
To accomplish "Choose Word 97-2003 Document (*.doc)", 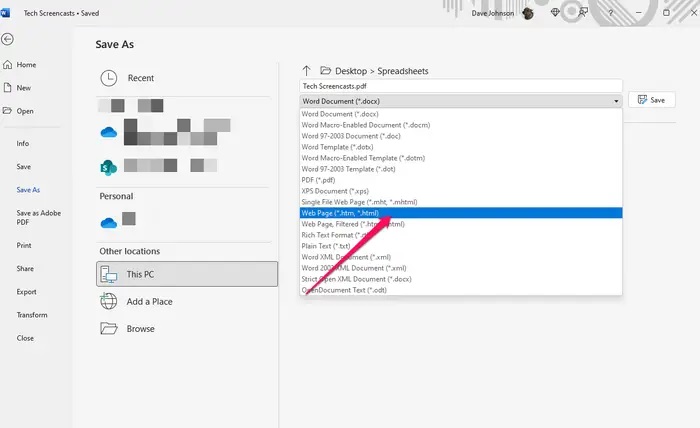I will tap(461, 136).
